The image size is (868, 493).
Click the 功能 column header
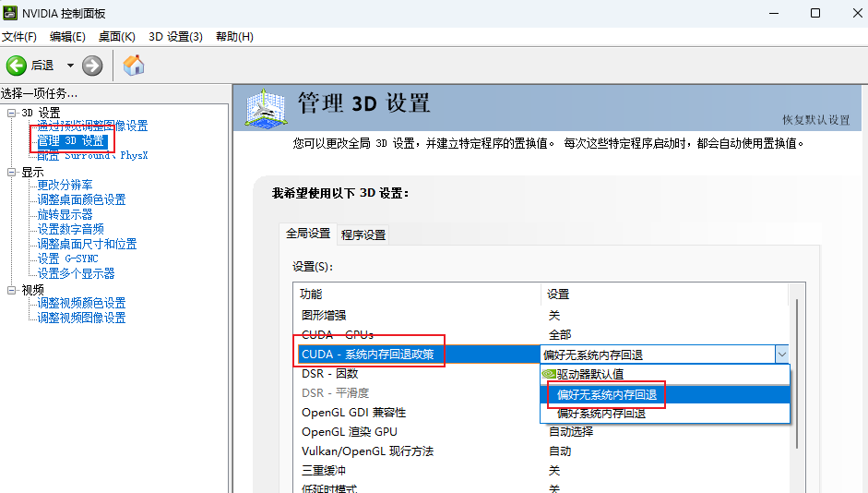417,295
